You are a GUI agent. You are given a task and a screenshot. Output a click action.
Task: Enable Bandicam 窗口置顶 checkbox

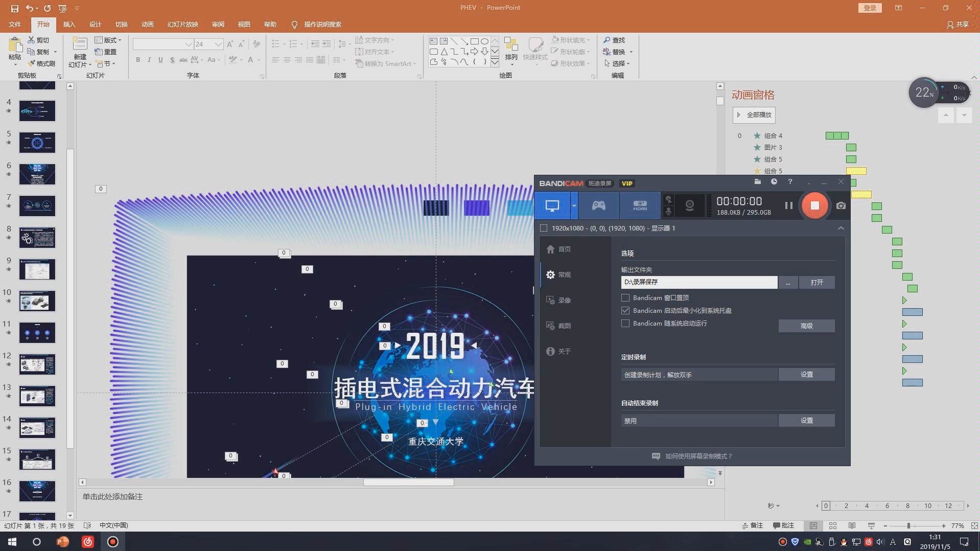pos(625,298)
